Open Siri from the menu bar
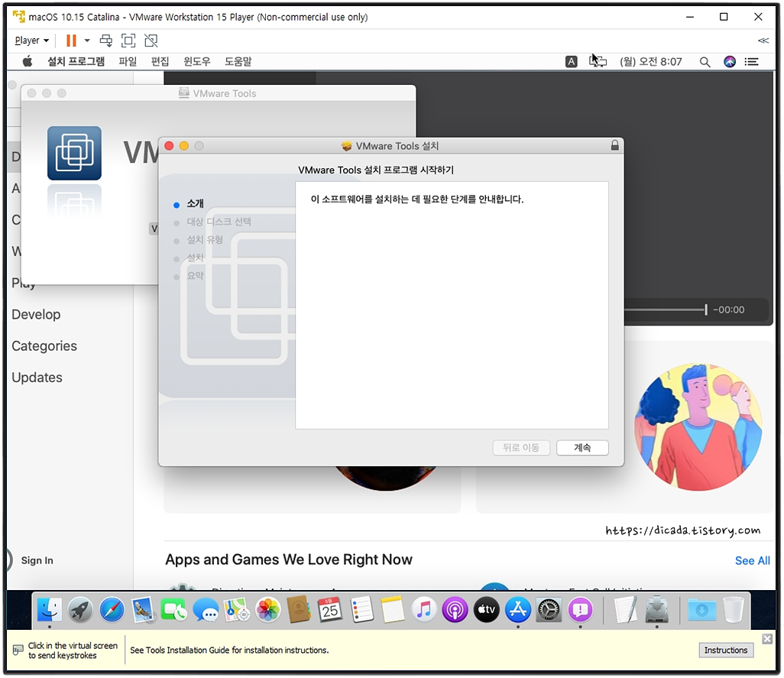 (730, 61)
